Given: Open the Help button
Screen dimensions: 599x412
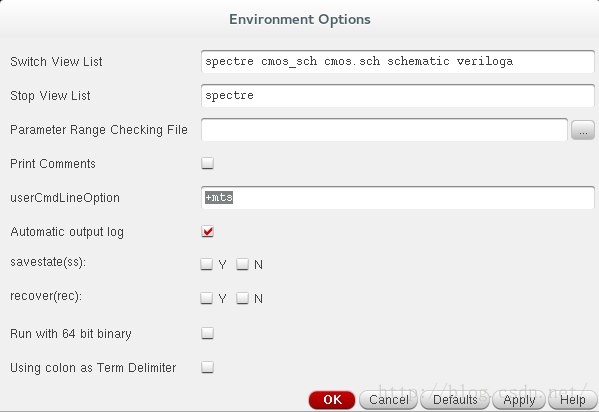Looking at the screenshot, I should (x=572, y=400).
